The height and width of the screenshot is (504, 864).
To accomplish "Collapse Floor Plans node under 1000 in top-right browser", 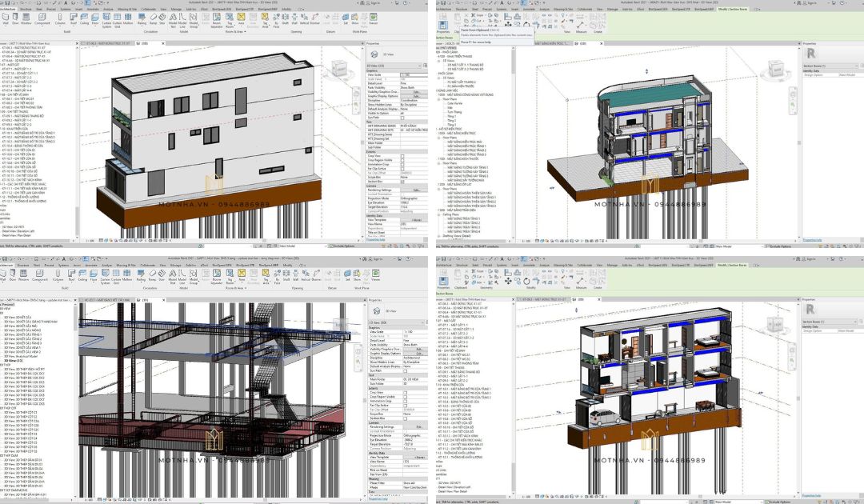I will click(x=438, y=99).
